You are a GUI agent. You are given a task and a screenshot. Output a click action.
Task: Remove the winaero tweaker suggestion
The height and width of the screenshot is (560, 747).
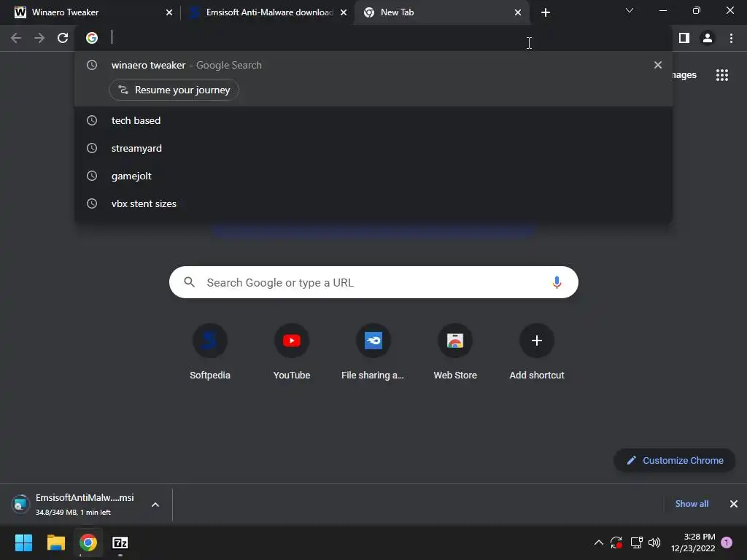(x=658, y=65)
